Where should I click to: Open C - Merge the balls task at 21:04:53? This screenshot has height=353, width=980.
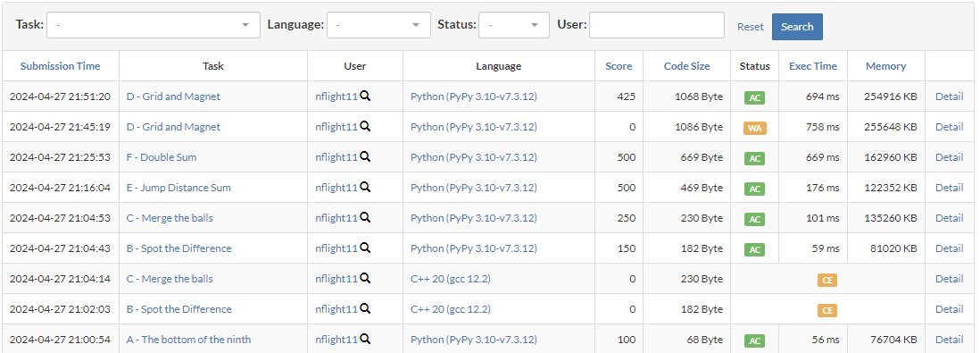170,218
